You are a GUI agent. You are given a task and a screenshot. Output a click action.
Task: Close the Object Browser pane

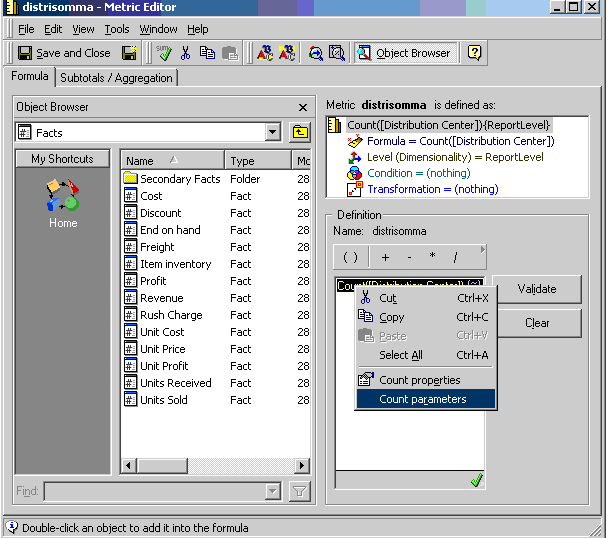[x=302, y=107]
